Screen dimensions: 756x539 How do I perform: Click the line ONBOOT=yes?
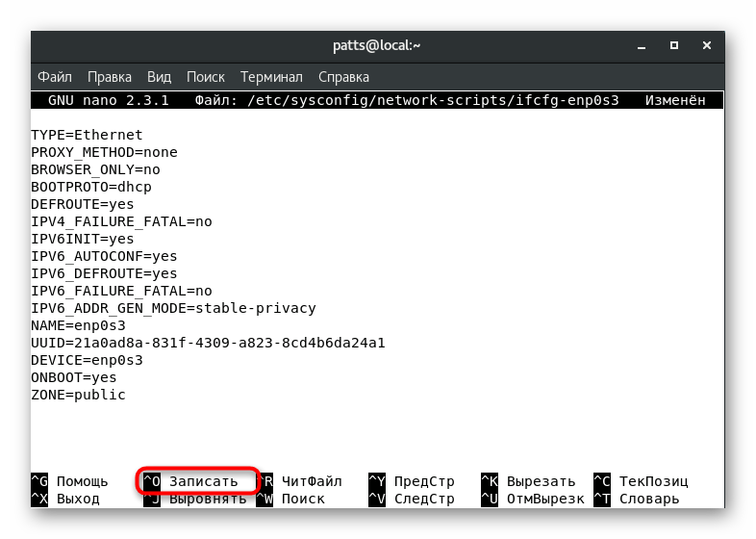click(x=74, y=378)
